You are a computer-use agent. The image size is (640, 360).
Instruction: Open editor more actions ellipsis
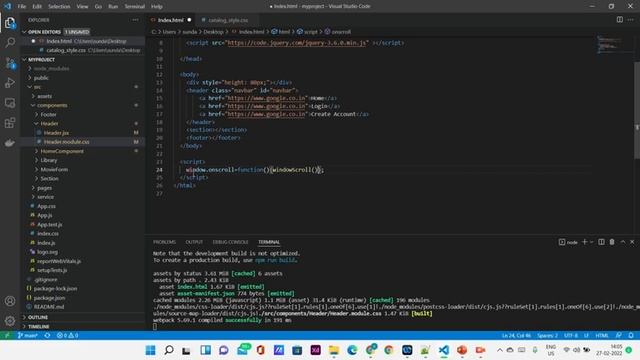click(x=631, y=20)
